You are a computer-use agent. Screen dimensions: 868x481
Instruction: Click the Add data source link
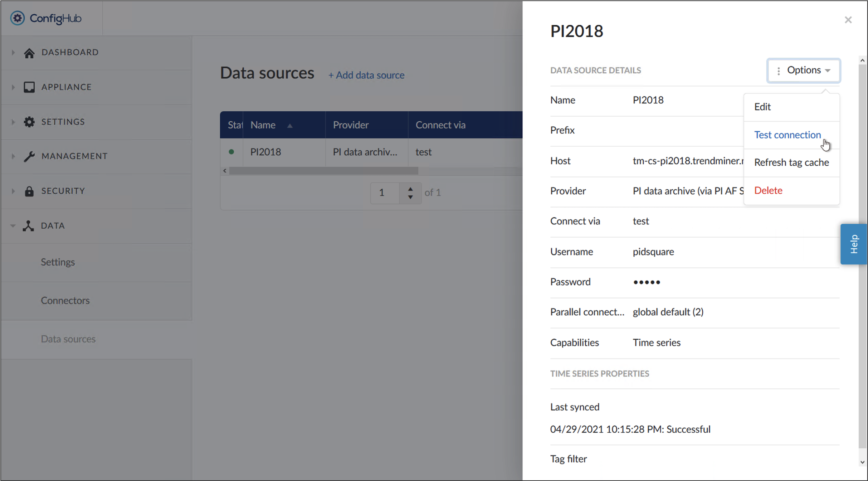click(366, 75)
